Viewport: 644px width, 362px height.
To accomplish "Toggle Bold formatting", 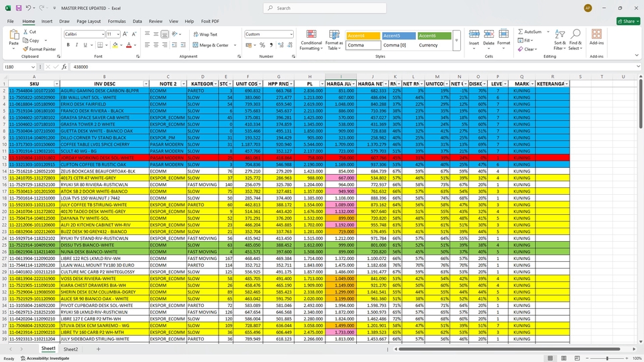I will point(68,45).
